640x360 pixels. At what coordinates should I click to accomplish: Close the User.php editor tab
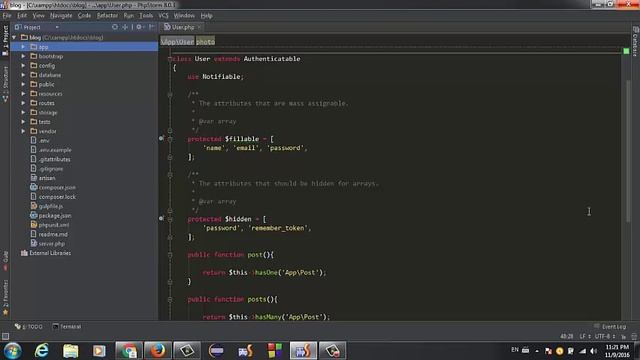coord(199,27)
